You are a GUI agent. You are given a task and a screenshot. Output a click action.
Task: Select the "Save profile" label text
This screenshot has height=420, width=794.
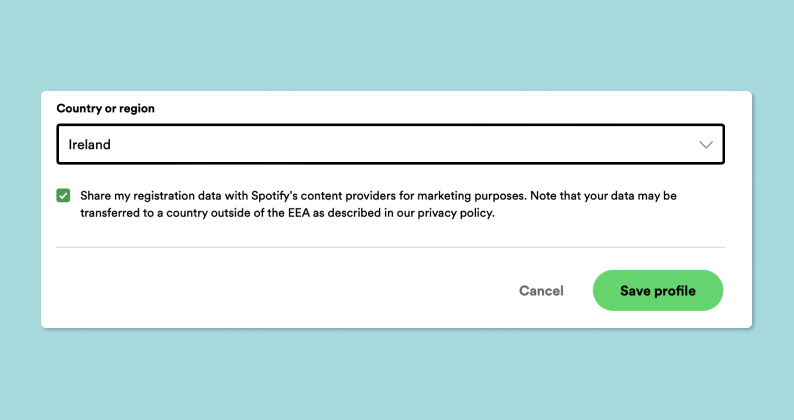coord(657,291)
